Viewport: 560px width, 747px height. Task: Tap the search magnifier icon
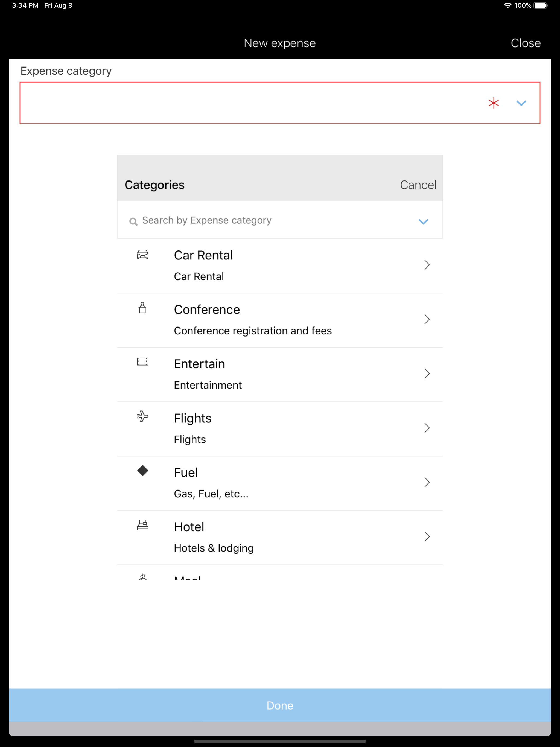(133, 221)
